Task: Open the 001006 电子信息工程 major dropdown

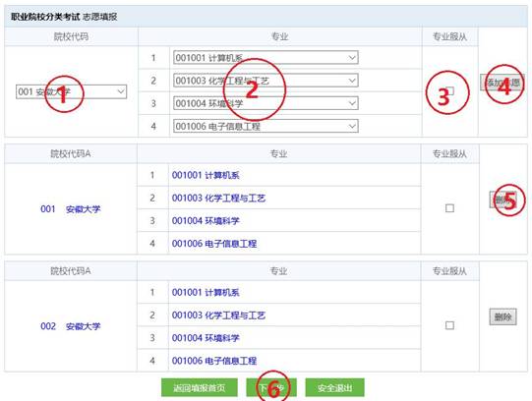Action: [x=266, y=126]
